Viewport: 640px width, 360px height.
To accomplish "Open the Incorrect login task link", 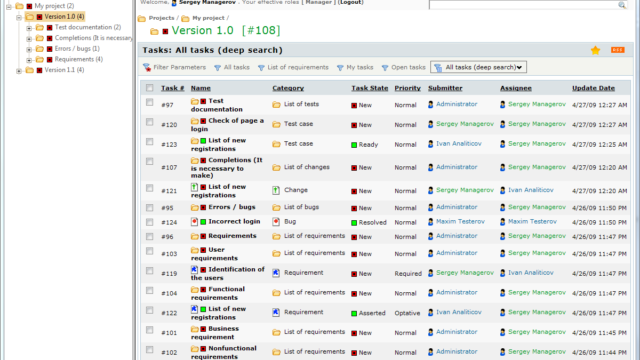I will [234, 221].
